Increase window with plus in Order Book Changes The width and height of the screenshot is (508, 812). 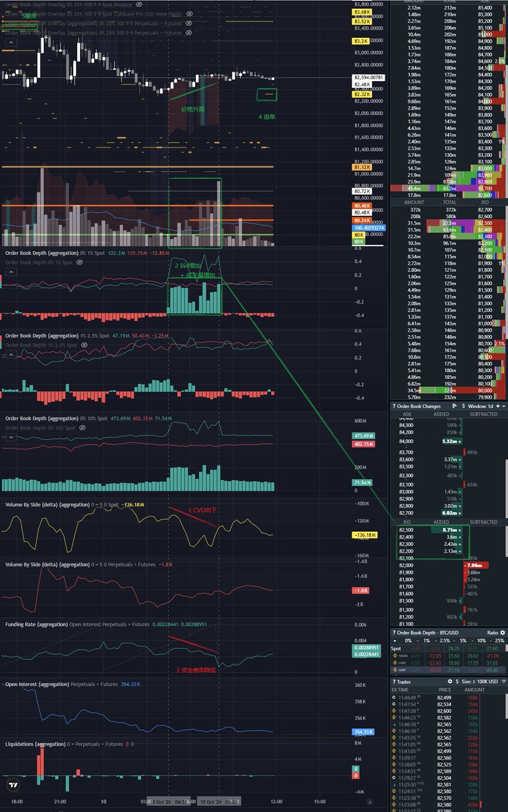coord(497,406)
